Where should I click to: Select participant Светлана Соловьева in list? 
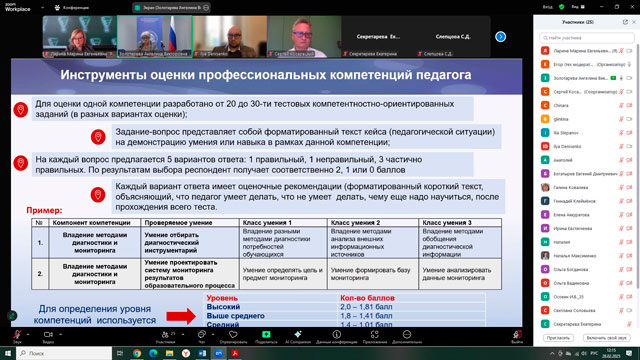587,310
